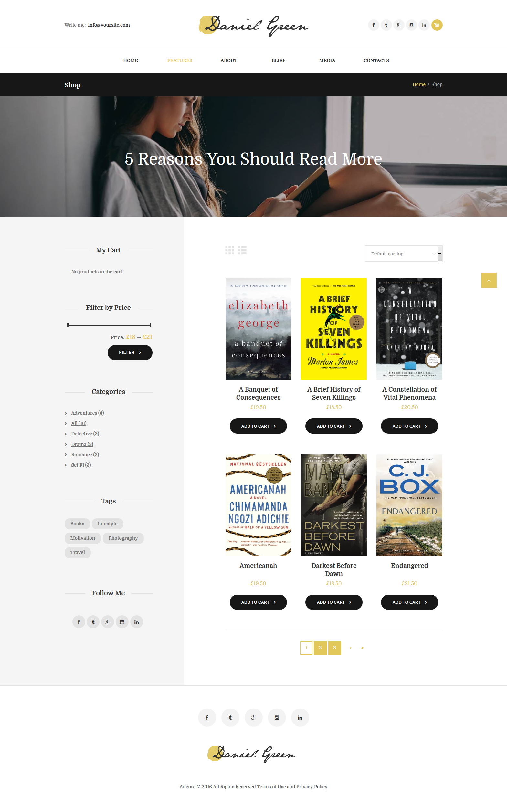This screenshot has height=812, width=507.
Task: Click the sidebar Follow Me Twitter icon
Action: pyautogui.click(x=93, y=622)
